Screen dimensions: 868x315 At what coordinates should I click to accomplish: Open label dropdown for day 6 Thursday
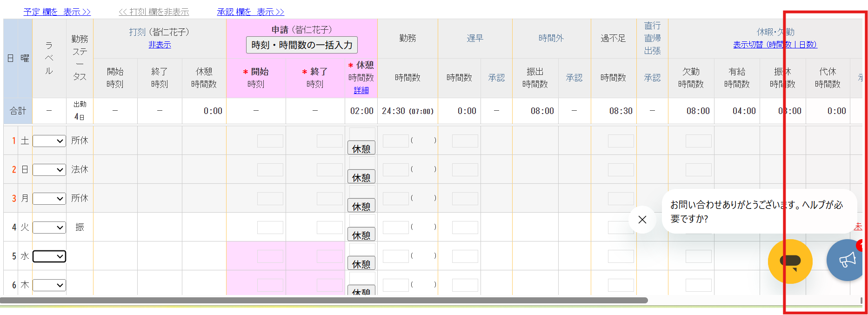[x=49, y=285]
